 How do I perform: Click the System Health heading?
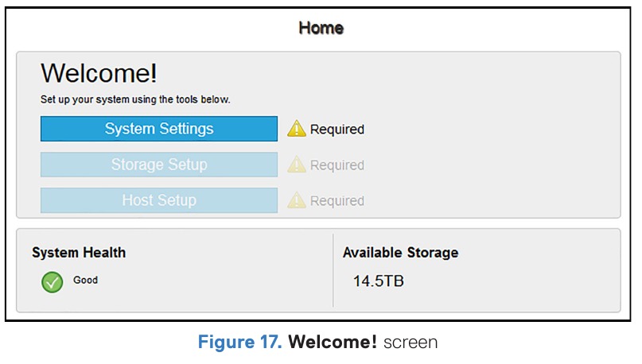tap(79, 253)
